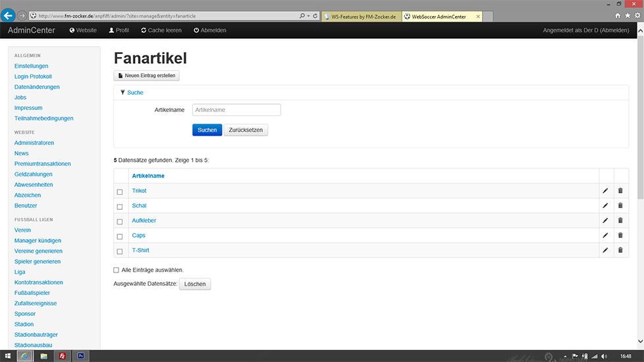Click the pencil edit icon for Trikot
This screenshot has width=644, height=362.
pos(605,191)
